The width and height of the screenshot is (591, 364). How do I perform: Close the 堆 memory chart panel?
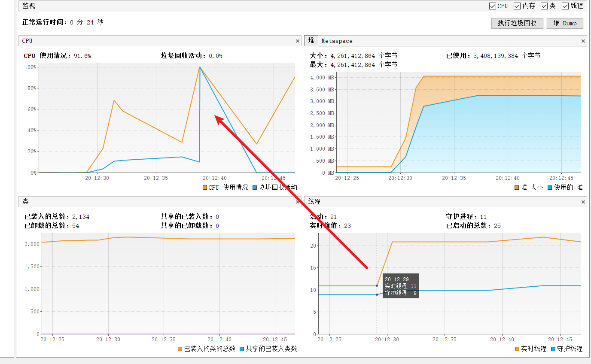pyautogui.click(x=583, y=41)
